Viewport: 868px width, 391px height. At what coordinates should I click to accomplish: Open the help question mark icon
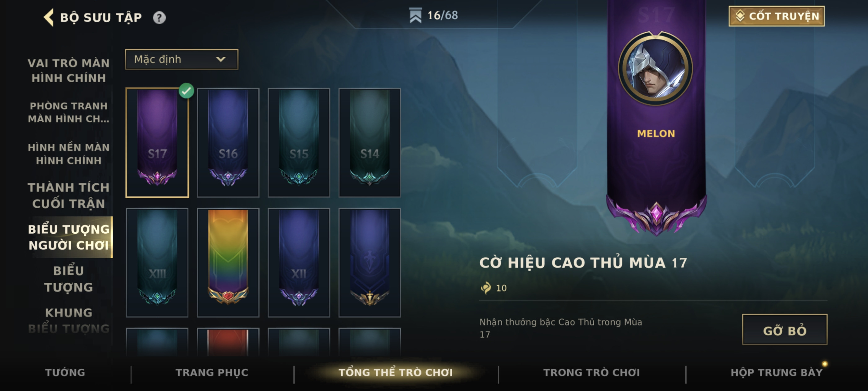point(159,18)
